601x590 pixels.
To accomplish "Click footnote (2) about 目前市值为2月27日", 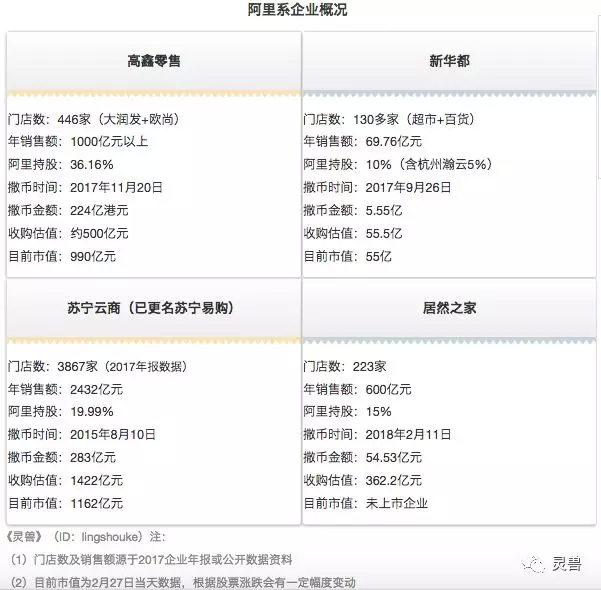I will (183, 583).
